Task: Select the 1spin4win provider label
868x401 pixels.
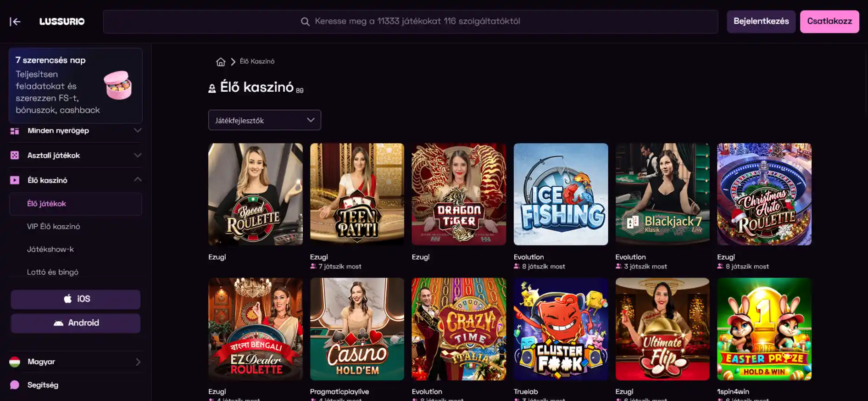Action: pyautogui.click(x=733, y=392)
